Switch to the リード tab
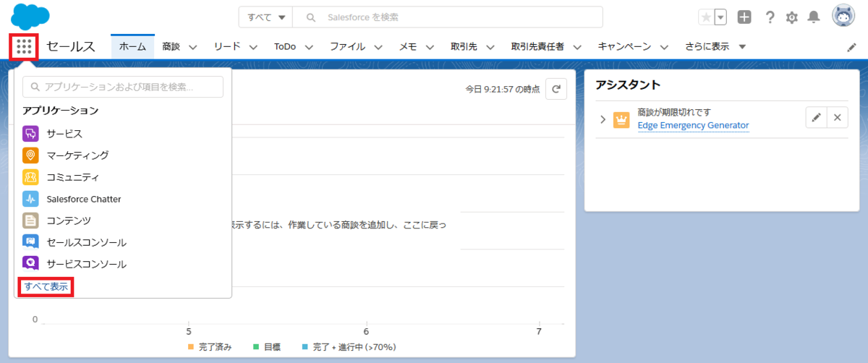Screen dimensions: 868x363 227,47
